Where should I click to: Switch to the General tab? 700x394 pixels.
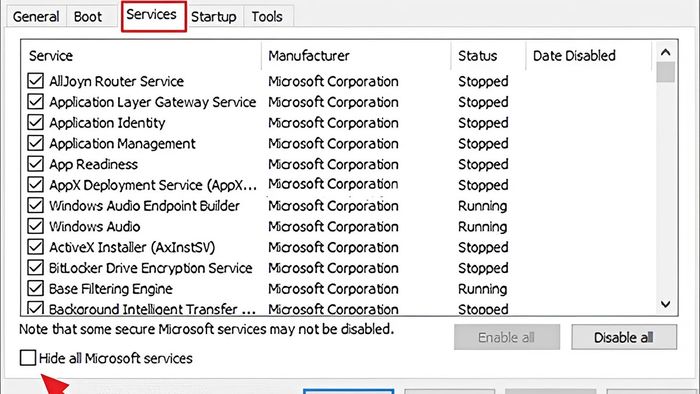click(36, 17)
